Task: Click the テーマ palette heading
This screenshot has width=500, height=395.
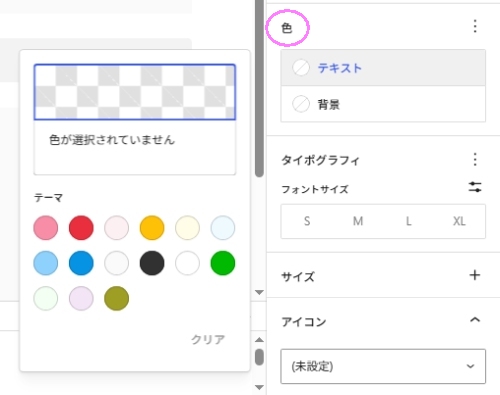Action: pos(48,198)
